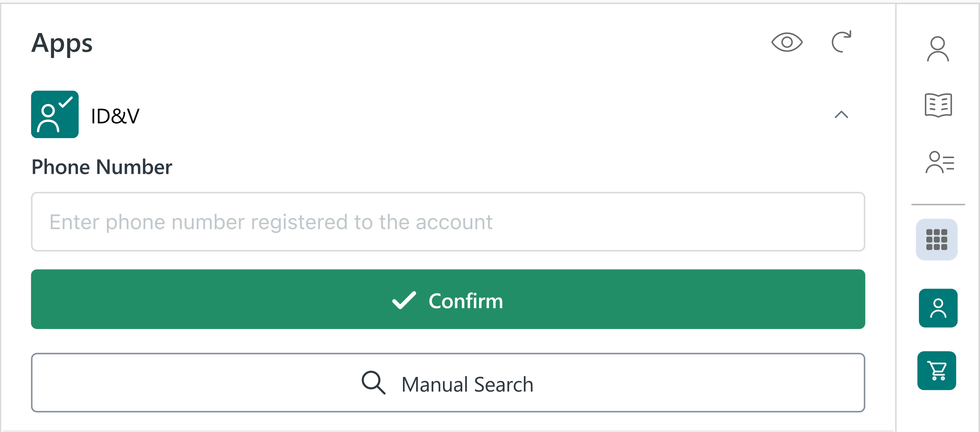The width and height of the screenshot is (980, 432).
Task: Open the contact list sidebar icon
Action: click(x=939, y=162)
